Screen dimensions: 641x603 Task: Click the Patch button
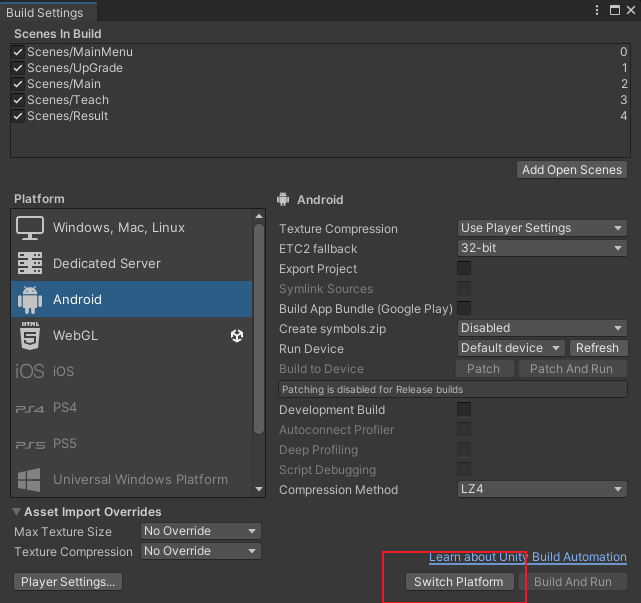(484, 369)
